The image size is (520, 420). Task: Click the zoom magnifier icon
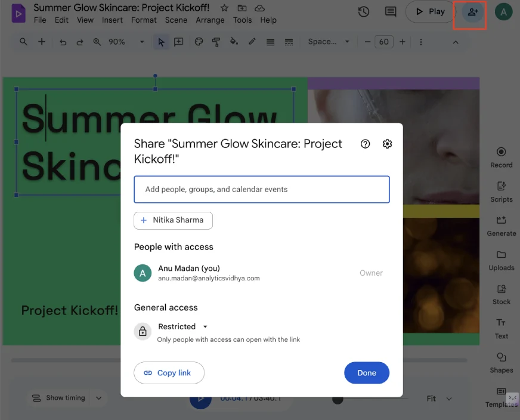coord(97,42)
